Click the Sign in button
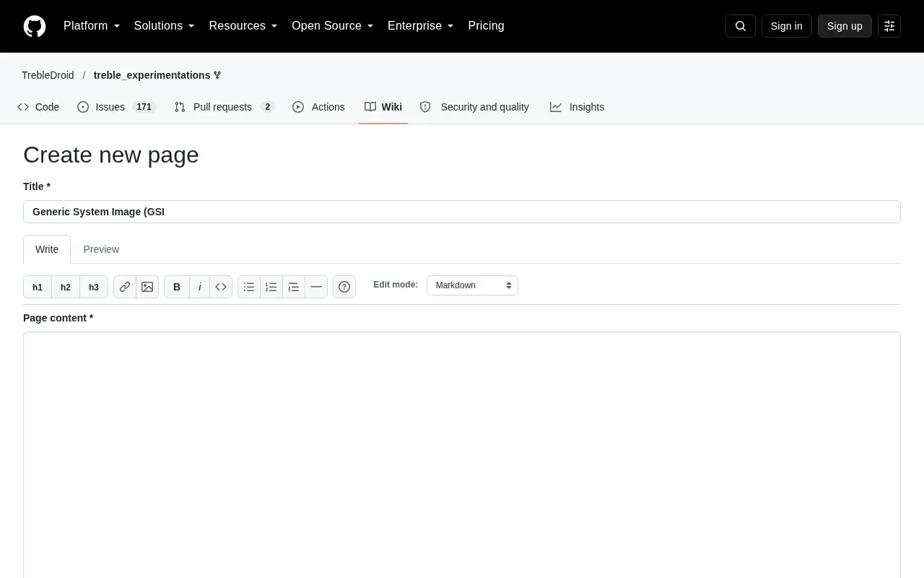The image size is (924, 578). [x=786, y=26]
